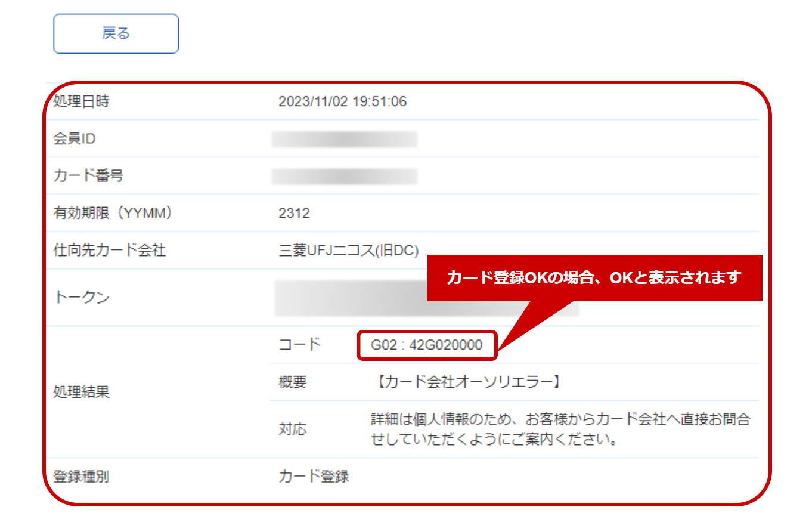Image resolution: width=812 pixels, height=519 pixels.
Task: Click the カード番号 label
Action: point(88,176)
